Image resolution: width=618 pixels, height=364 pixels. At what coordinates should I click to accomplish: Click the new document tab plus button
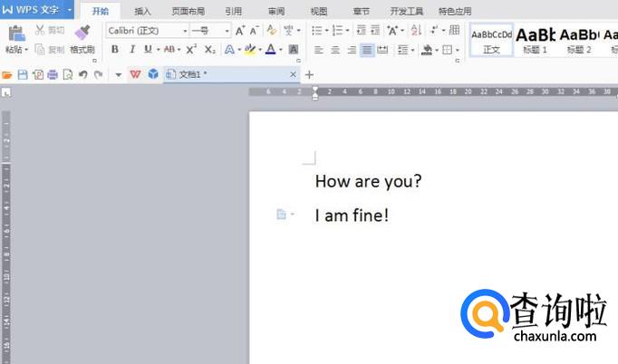click(x=309, y=74)
